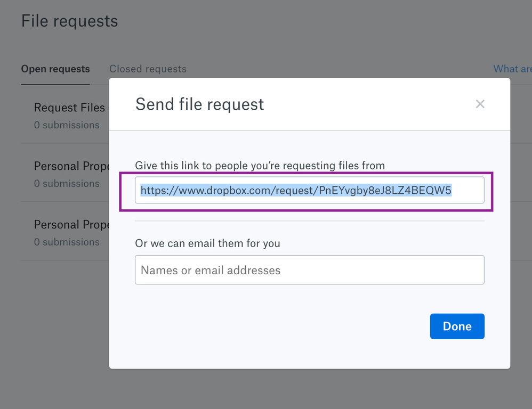Click "0 submissions" under the last request
Viewport: 532px width, 409px height.
67,242
